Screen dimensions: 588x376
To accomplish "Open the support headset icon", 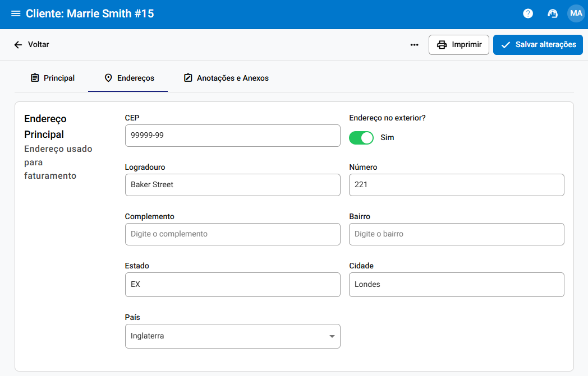I will [553, 13].
